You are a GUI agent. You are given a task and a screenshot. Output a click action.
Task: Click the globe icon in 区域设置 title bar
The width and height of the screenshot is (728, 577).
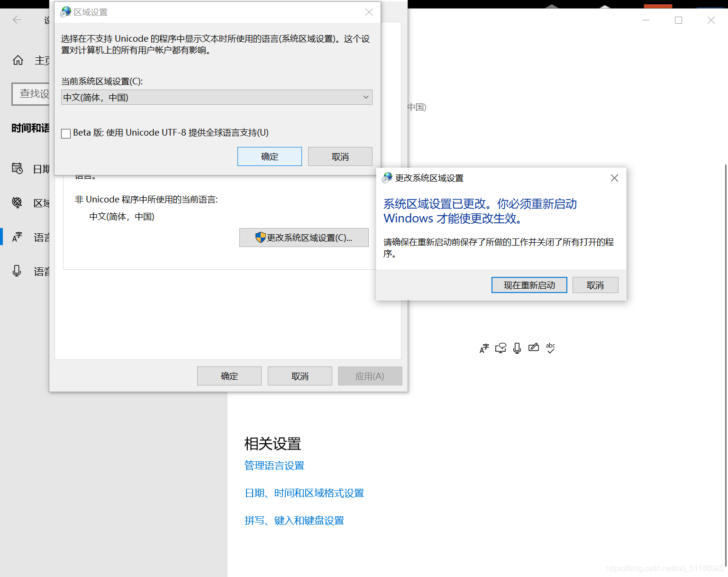[65, 12]
